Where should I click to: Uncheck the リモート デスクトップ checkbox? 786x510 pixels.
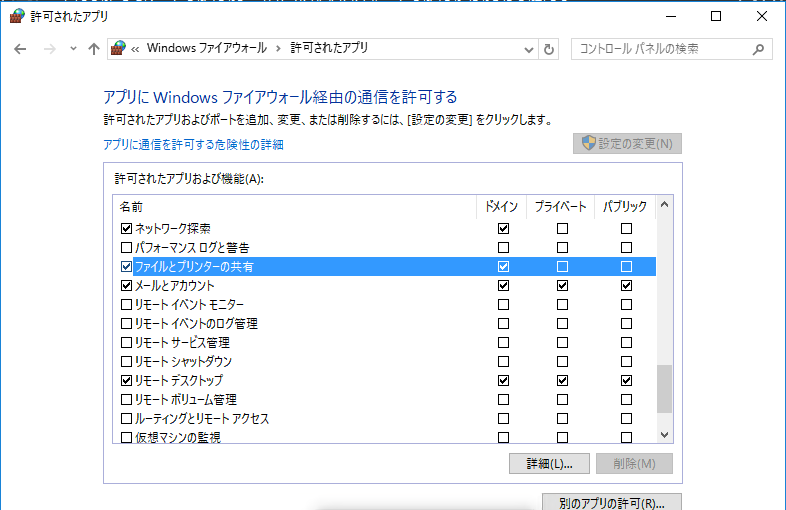click(x=126, y=381)
